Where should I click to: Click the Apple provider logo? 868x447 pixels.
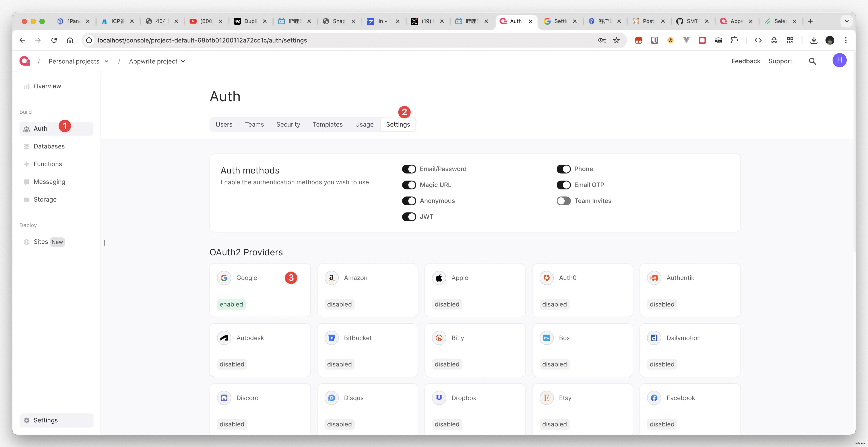point(439,278)
